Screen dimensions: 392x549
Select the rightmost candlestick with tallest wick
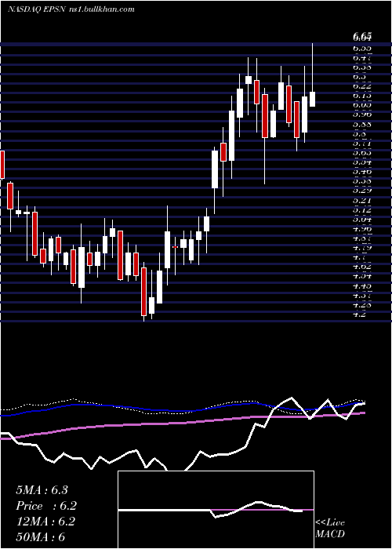(x=312, y=75)
